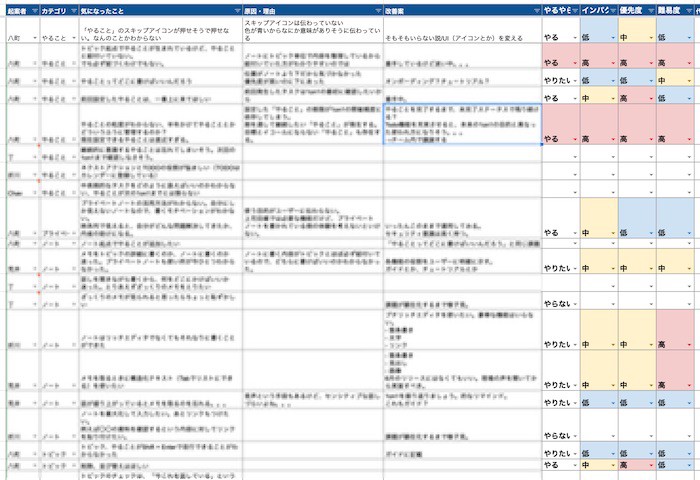Viewport: 700px width, 480px height.
Task: Open the インパクト 高 dropdown in the selected cell's row
Action: (613, 139)
